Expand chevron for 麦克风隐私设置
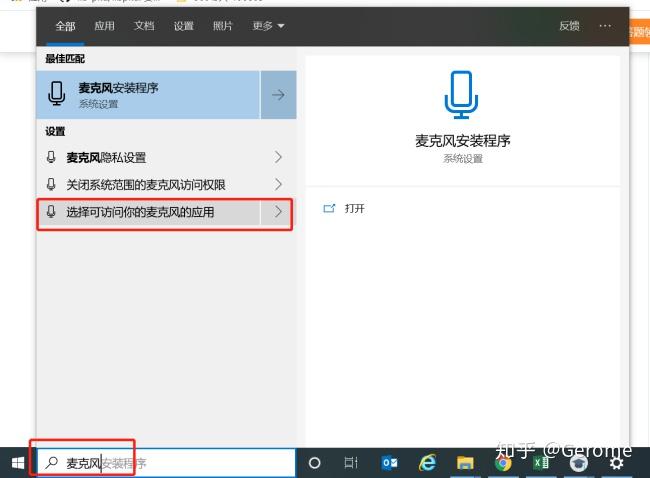 278,157
